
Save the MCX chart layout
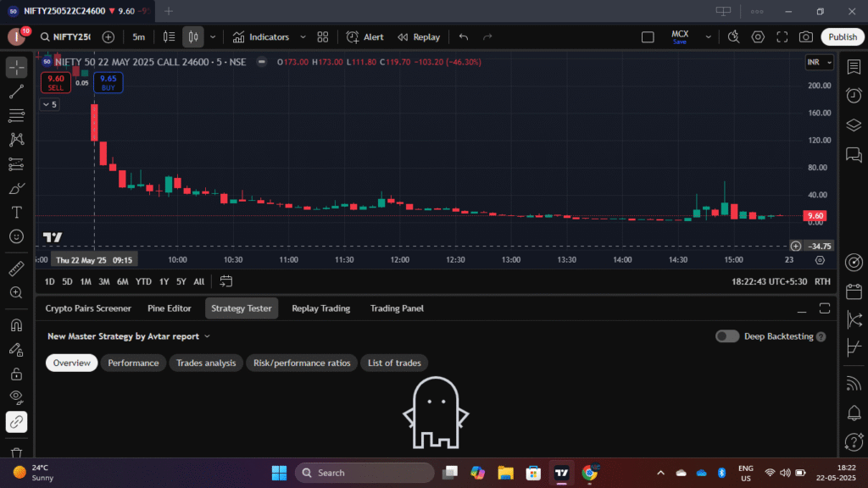tap(680, 37)
